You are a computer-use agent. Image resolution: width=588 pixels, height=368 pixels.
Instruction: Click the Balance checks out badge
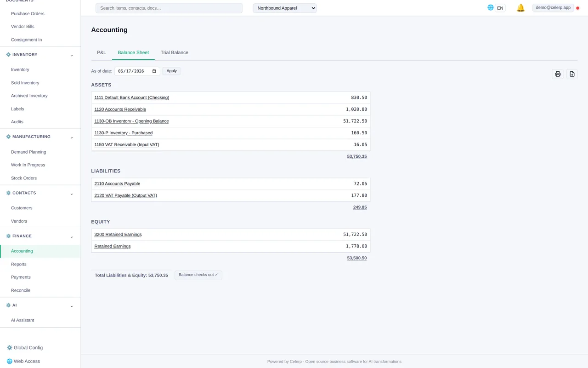[x=198, y=275]
